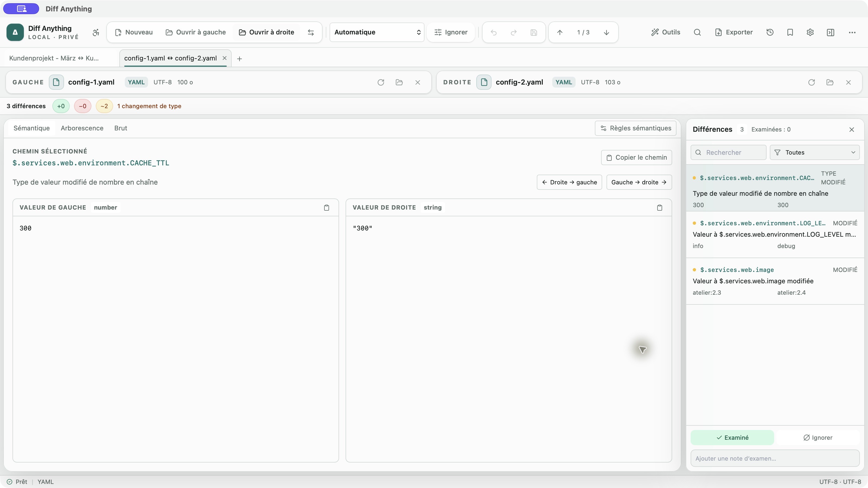Click the Nouveau button
This screenshot has height=488, width=868.
pos(134,32)
